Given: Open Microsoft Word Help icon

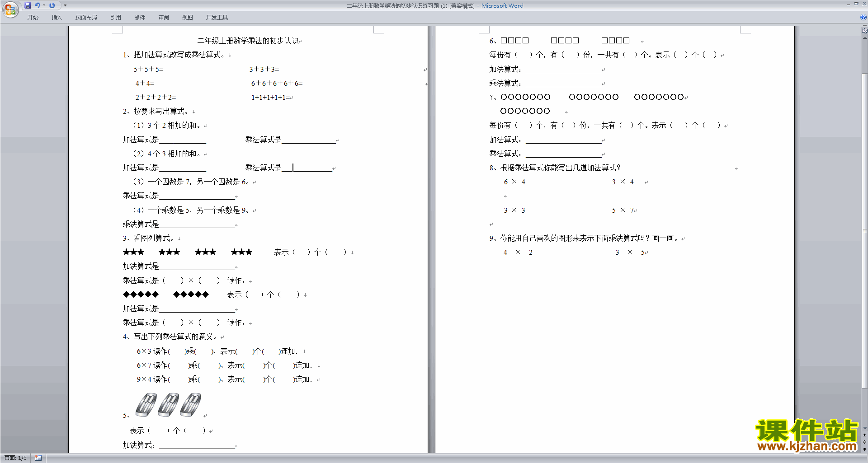Looking at the screenshot, I should (863, 17).
